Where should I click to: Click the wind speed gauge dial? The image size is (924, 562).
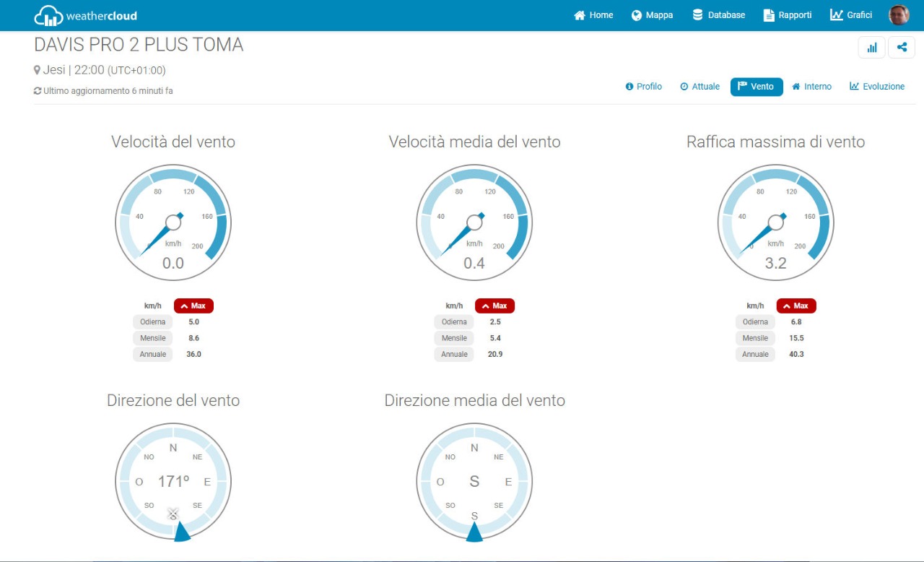click(x=173, y=222)
